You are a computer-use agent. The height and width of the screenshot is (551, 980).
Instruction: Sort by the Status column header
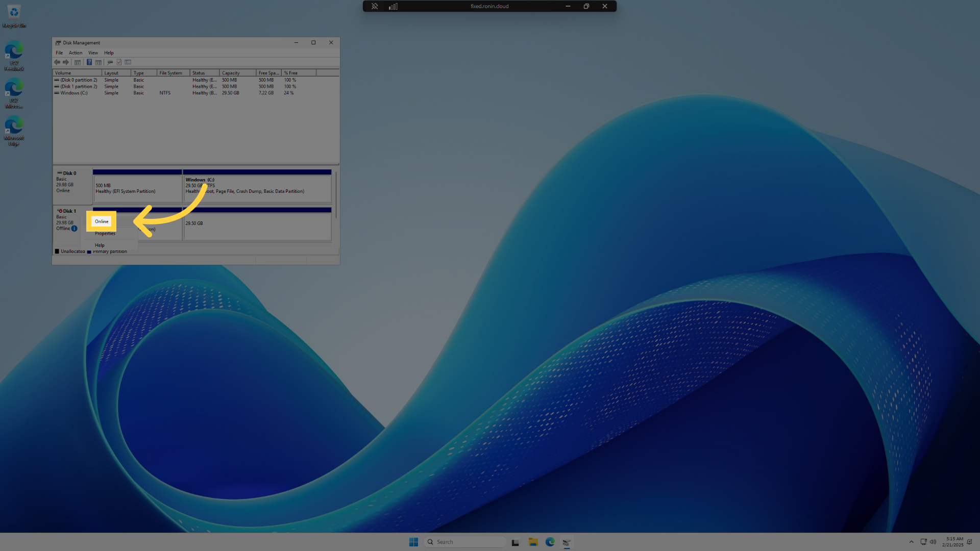coord(205,73)
